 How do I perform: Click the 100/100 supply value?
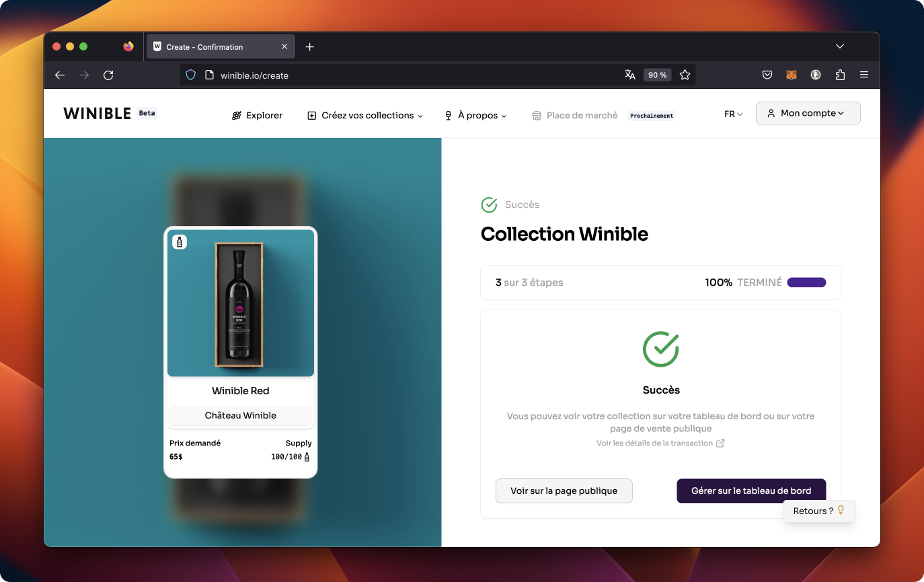[x=286, y=457]
